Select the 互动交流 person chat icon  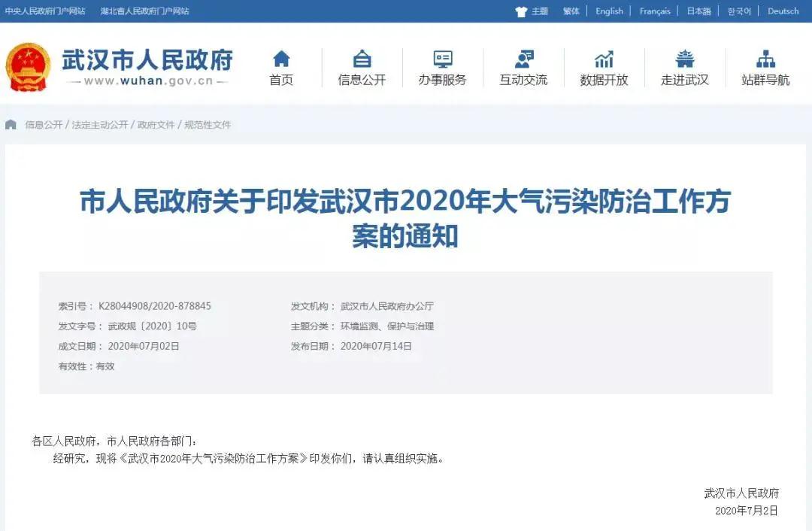click(524, 59)
